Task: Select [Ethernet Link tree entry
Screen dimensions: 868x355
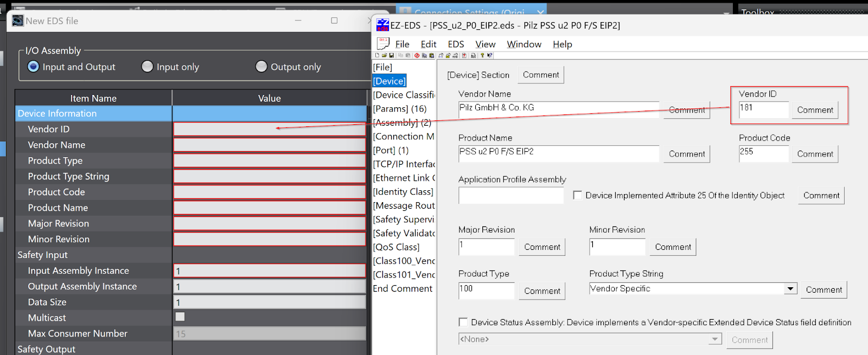Action: pyautogui.click(x=404, y=178)
